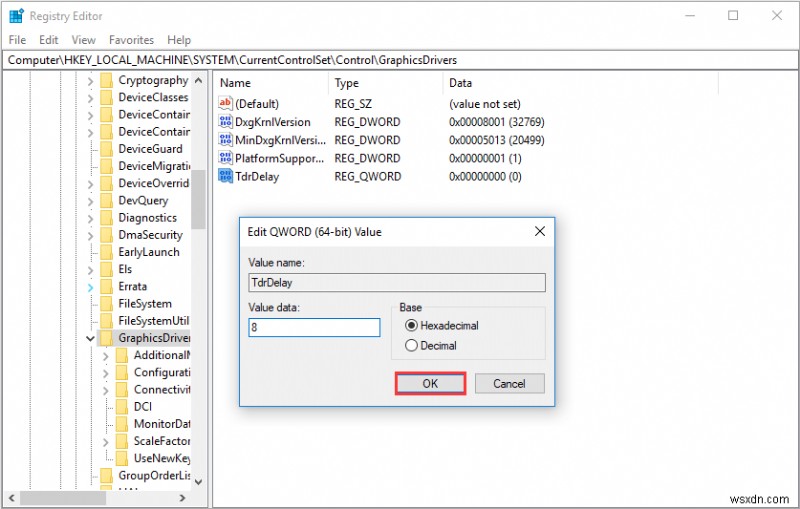
Task: Click the DeviceClasses folder icon
Action: (x=106, y=97)
